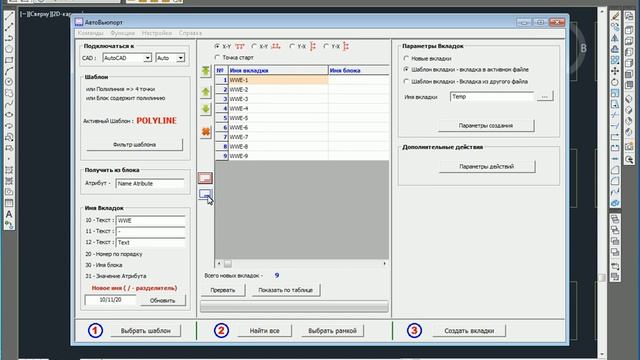
Task: Select the Arc draw tool
Action: pos(9,71)
